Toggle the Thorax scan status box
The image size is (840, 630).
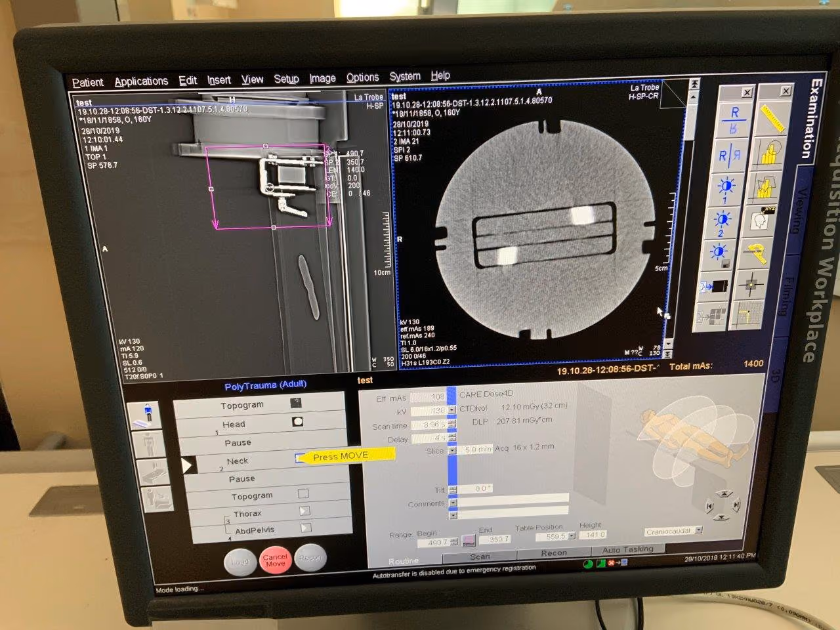tap(304, 511)
